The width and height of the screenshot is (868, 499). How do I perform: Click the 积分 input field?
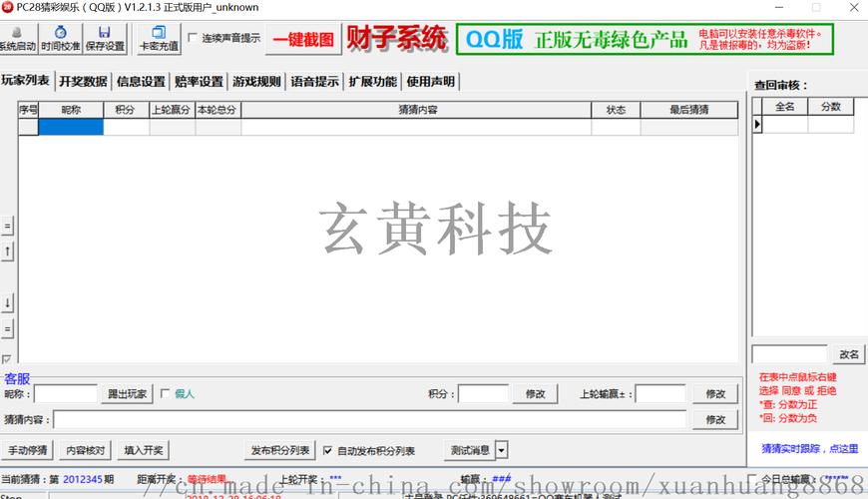click(x=483, y=394)
